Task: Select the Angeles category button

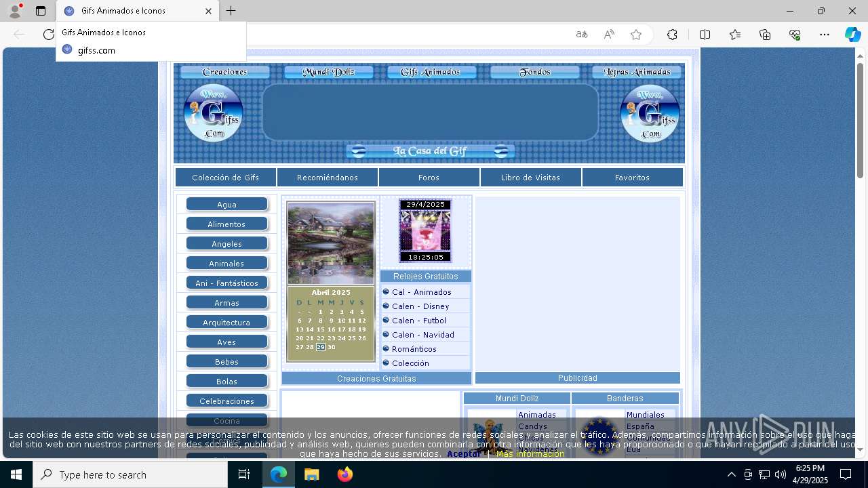Action: tap(226, 244)
